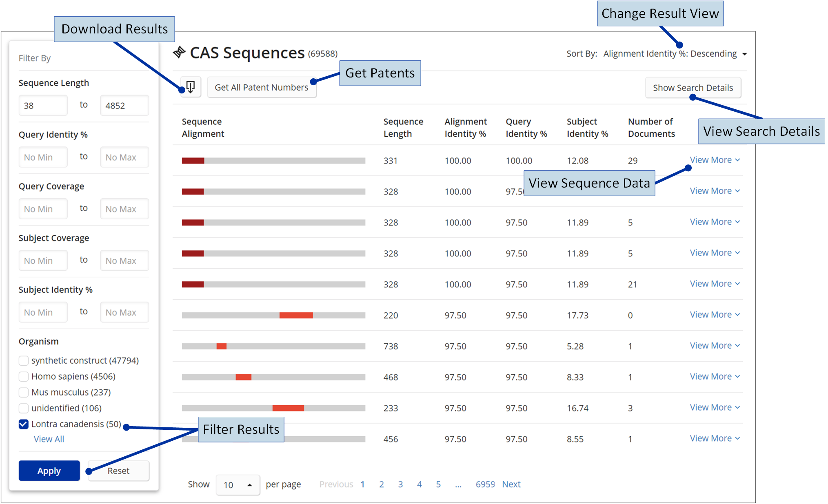Screen dimensions: 828x504
Task: Check unidentified organism filter
Action: click(x=24, y=408)
